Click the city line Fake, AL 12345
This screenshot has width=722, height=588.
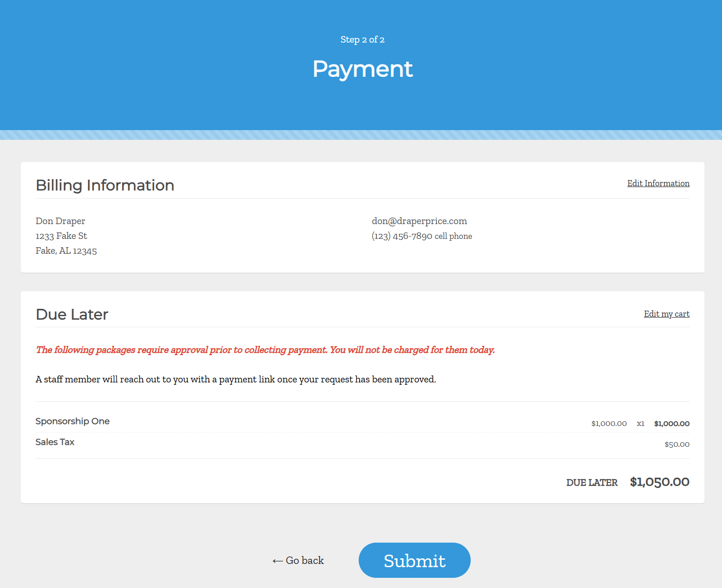(x=66, y=250)
